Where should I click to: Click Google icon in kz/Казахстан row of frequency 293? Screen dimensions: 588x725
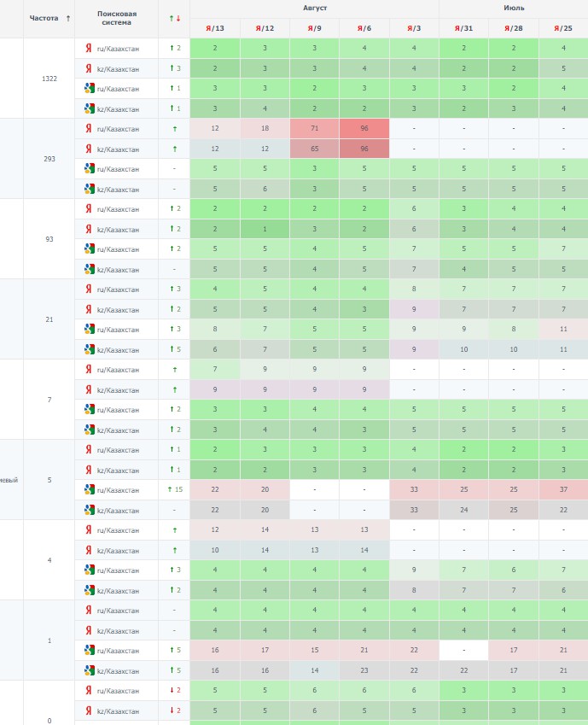point(90,189)
